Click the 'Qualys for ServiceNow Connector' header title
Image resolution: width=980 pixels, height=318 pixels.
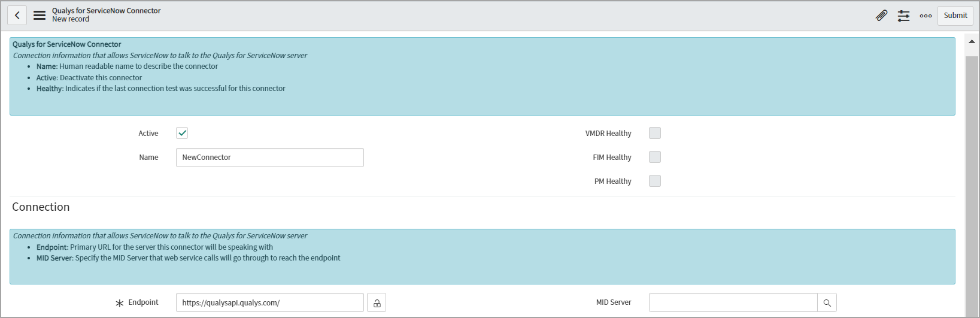pos(107,11)
